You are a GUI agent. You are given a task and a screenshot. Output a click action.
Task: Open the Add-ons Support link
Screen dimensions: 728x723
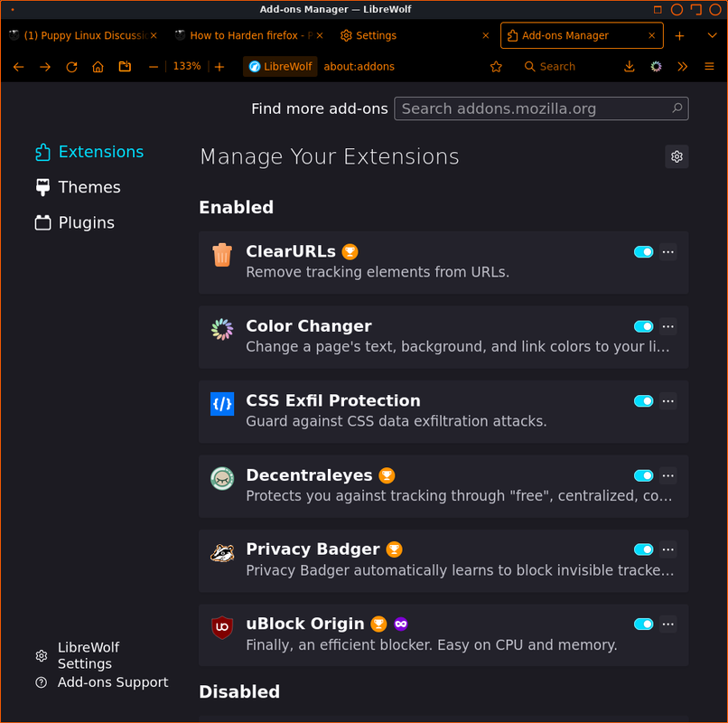(102, 682)
